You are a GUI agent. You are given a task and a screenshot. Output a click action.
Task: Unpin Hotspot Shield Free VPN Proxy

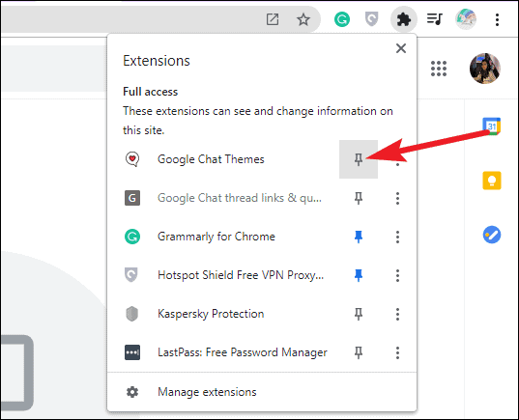coord(359,275)
